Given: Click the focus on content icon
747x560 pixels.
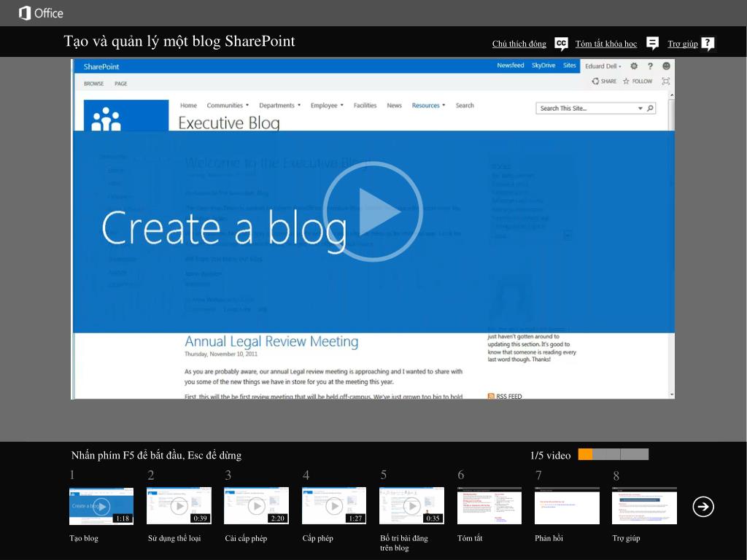Looking at the screenshot, I should click(665, 82).
